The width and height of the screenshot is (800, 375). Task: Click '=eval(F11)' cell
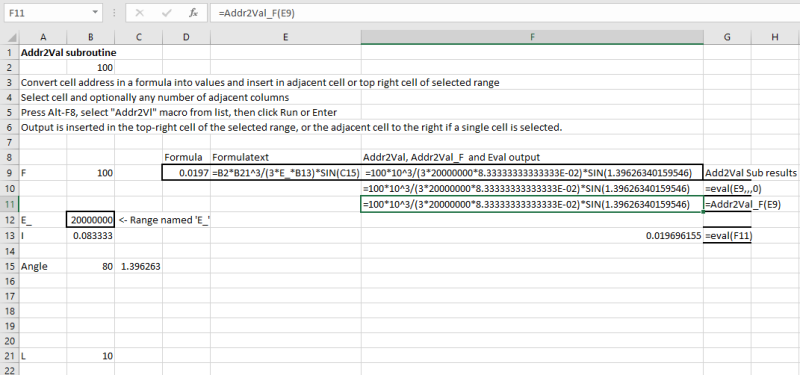pyautogui.click(x=727, y=236)
